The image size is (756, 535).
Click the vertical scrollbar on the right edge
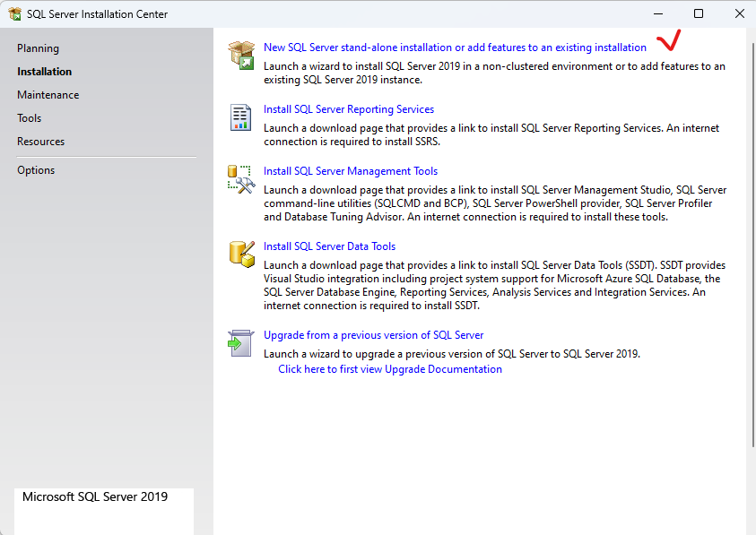pos(753,245)
